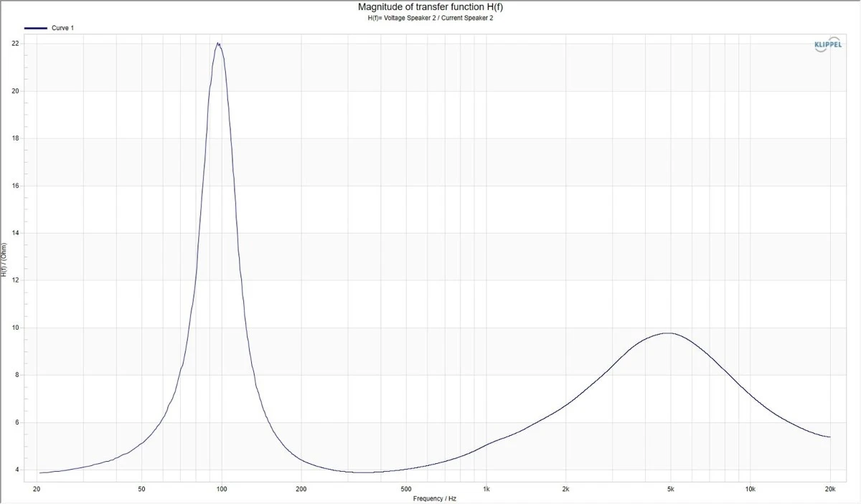
Task: Click the 20k tick label on frequency axis
Action: coord(830,489)
